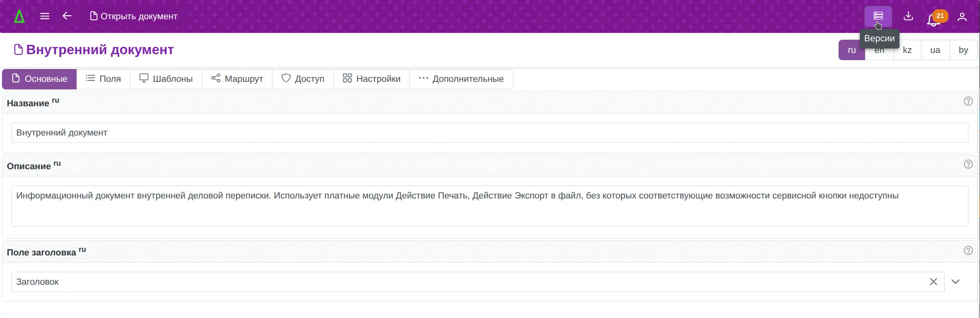Open the hamburger menu
Screen dimensions: 980x318
[x=45, y=16]
